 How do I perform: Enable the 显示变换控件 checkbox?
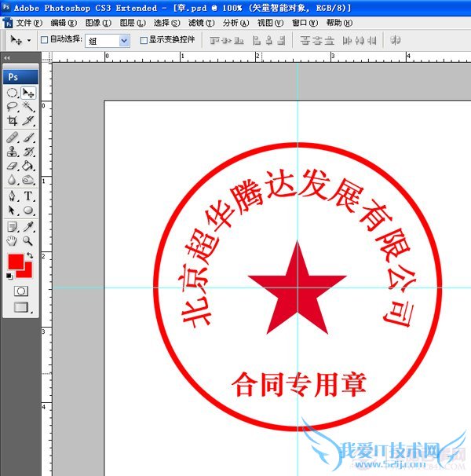pyautogui.click(x=144, y=40)
